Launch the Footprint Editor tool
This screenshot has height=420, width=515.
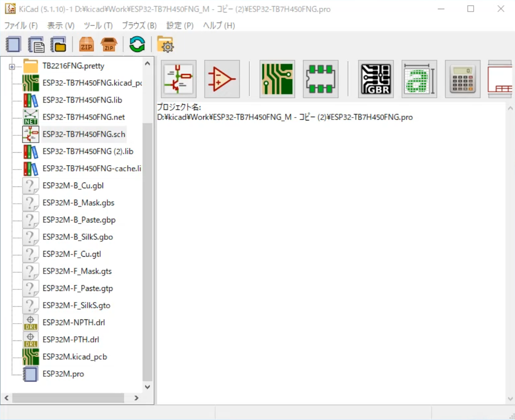point(321,79)
